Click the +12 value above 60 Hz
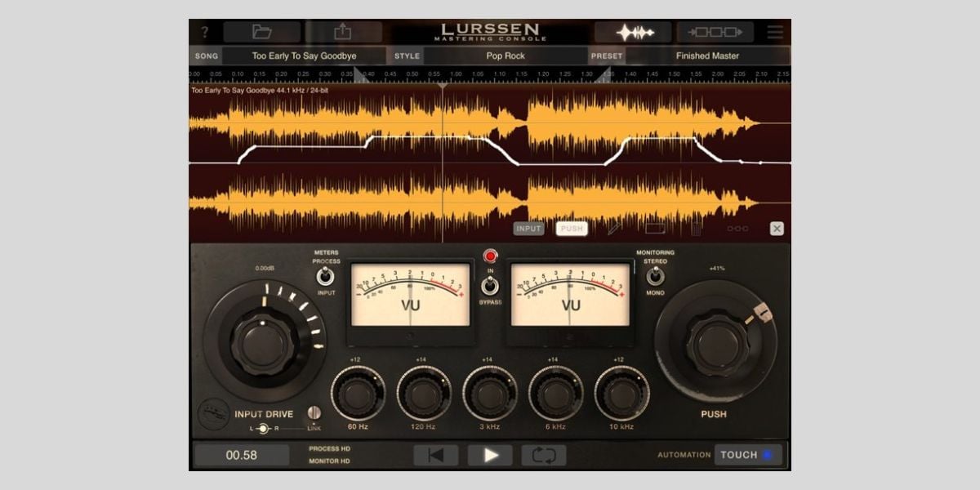The image size is (980, 490). [354, 360]
